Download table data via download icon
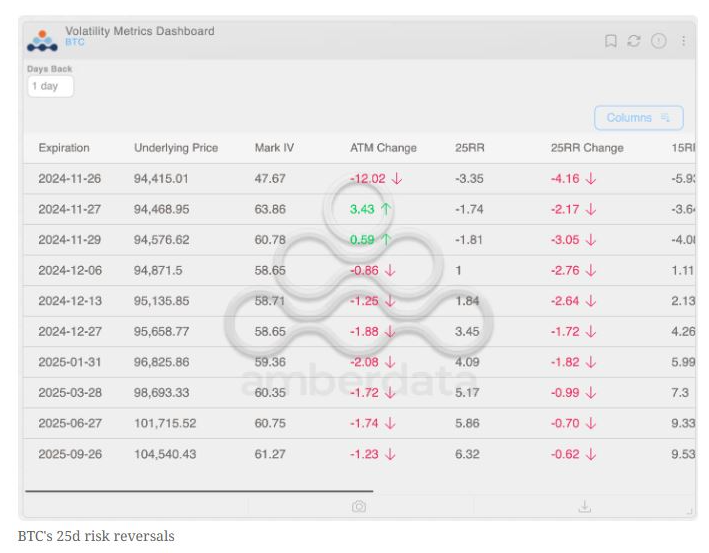Viewport: 709px width, 553px height. click(x=585, y=507)
